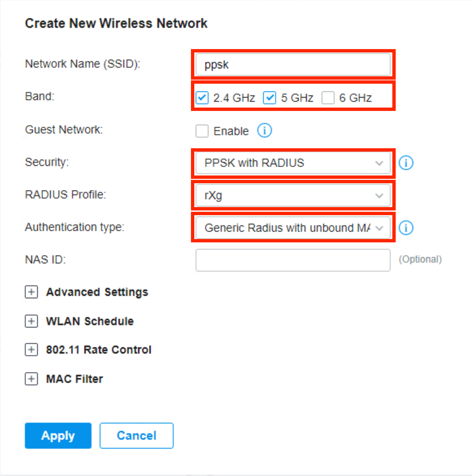Open the RADIUS Profile dropdown
Viewport: 472px width, 476px height.
(292, 195)
